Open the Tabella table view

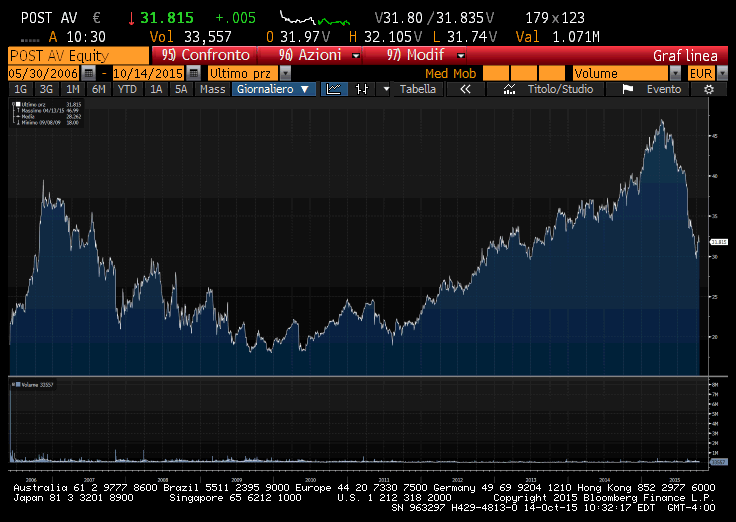click(x=418, y=89)
